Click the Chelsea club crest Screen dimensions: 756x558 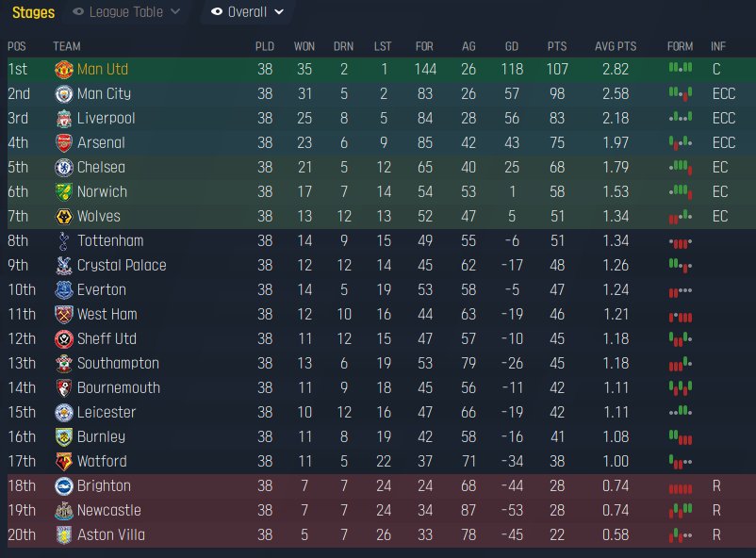pos(64,168)
